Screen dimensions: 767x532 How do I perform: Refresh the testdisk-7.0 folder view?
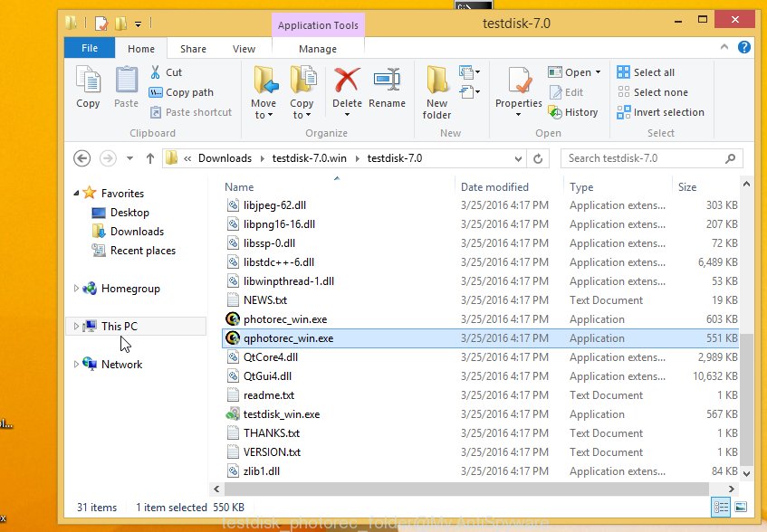tap(538, 158)
